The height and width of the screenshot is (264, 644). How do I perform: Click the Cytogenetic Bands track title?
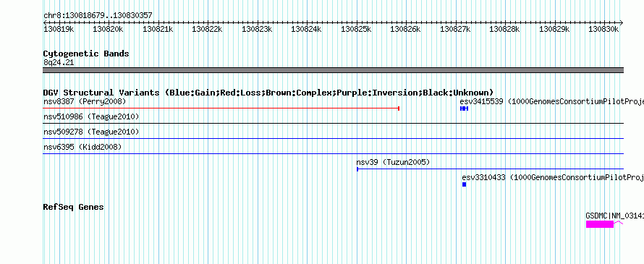pos(86,54)
